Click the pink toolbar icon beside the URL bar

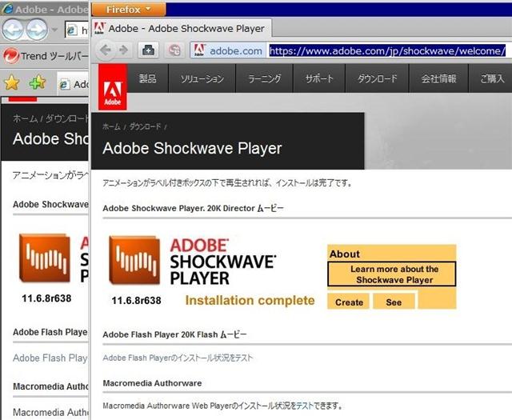pos(174,50)
